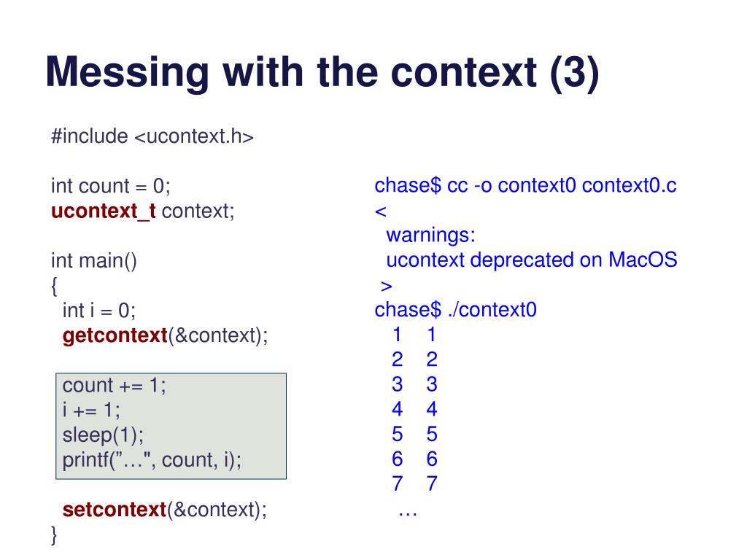Click the 'sleep(1);' call in the box
The width and height of the screenshot is (747, 560).
(103, 435)
